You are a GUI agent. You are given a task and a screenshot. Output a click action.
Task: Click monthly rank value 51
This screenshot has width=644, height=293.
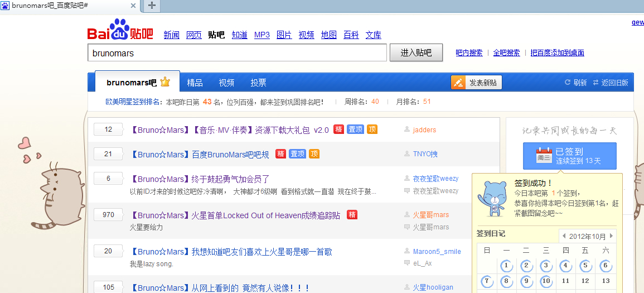(x=427, y=102)
